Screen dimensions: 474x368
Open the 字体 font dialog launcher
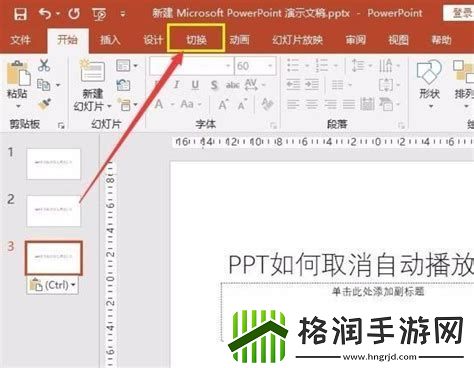(273, 126)
